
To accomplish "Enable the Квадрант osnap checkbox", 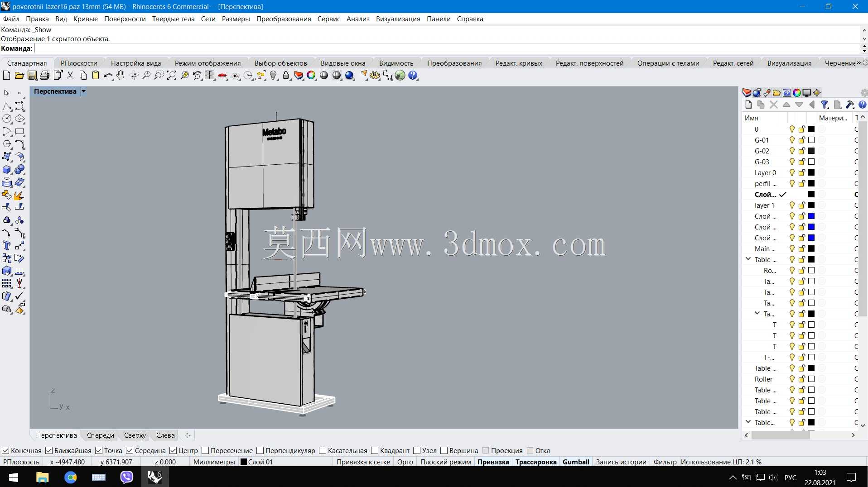I will point(375,450).
